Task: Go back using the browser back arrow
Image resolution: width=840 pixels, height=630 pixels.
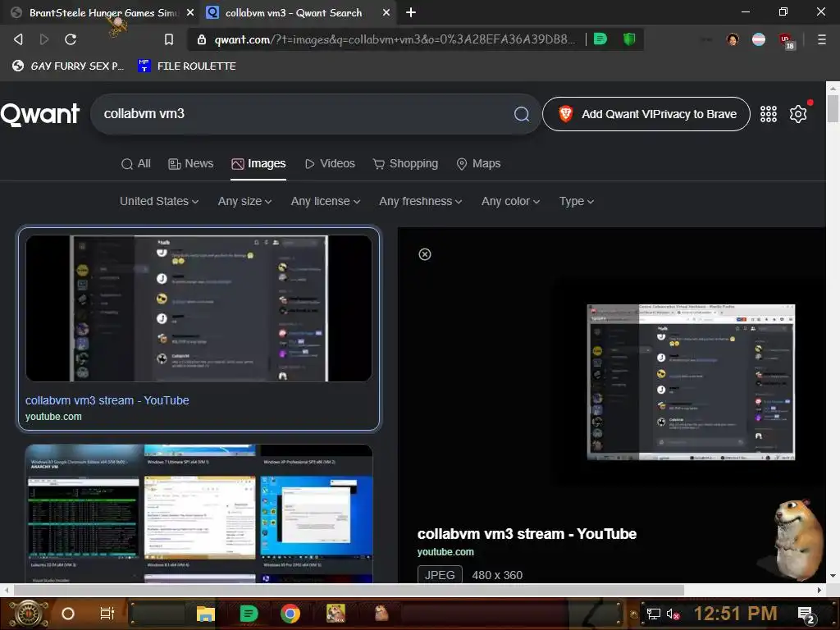Action: point(18,39)
